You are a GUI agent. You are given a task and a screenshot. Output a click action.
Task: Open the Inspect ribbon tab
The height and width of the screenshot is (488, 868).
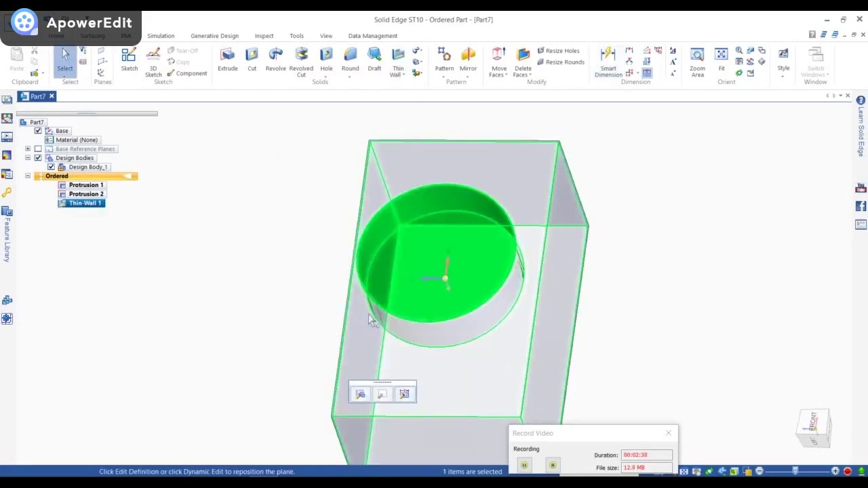point(264,36)
